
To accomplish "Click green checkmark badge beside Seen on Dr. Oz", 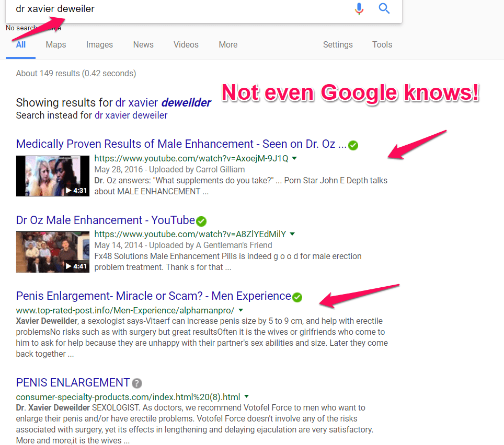I will pos(353,145).
